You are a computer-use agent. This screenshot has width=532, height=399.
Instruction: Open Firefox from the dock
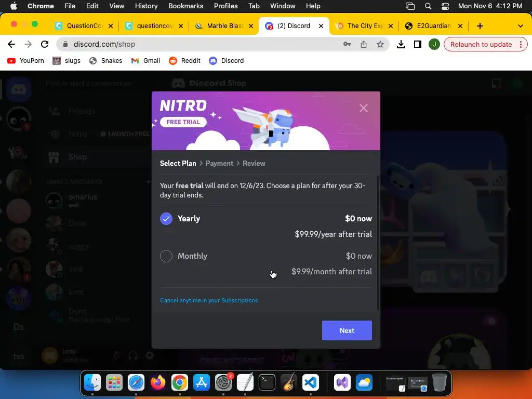[x=158, y=383]
